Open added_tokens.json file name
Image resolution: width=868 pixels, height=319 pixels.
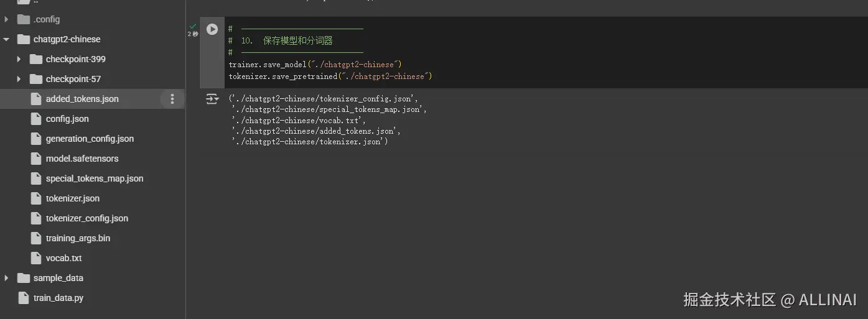82,99
